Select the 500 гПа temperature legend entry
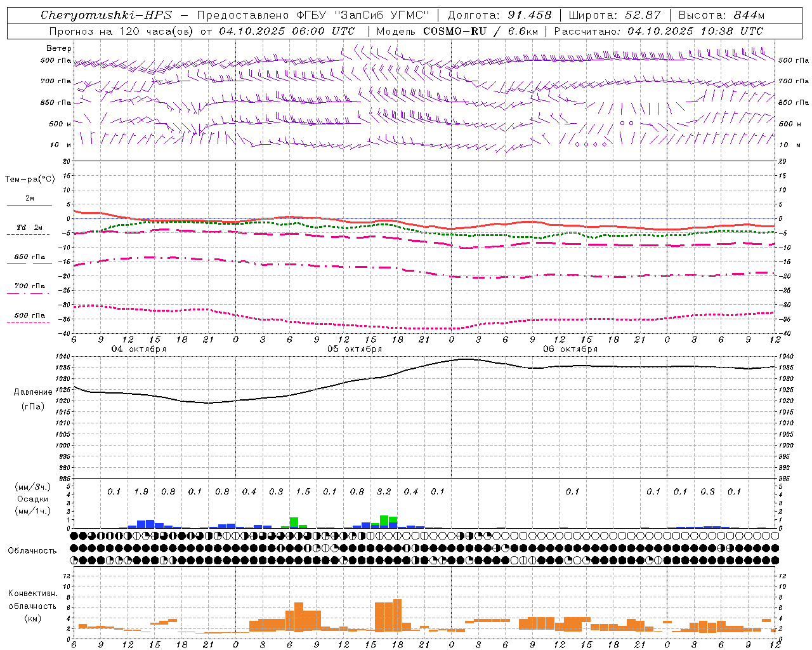 click(29, 315)
